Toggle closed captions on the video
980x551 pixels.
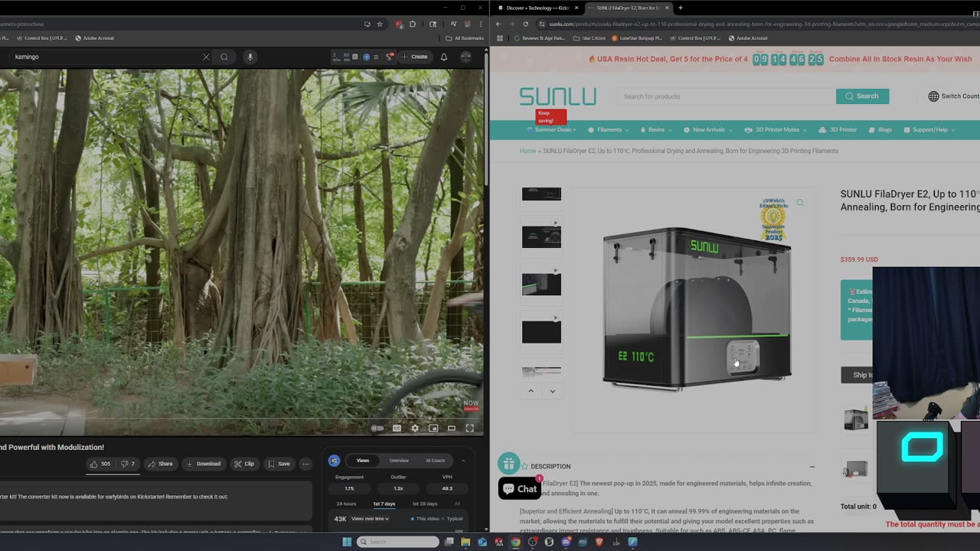pos(397,429)
